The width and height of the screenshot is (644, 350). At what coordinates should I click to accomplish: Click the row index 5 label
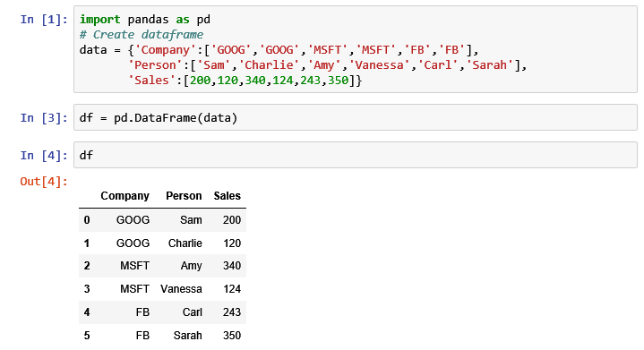point(87,336)
